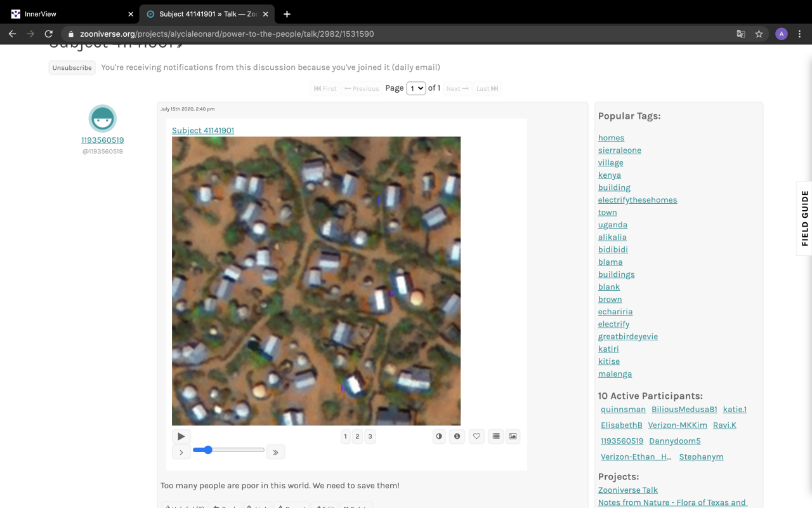Click the faster speed double-chevron button

click(275, 452)
